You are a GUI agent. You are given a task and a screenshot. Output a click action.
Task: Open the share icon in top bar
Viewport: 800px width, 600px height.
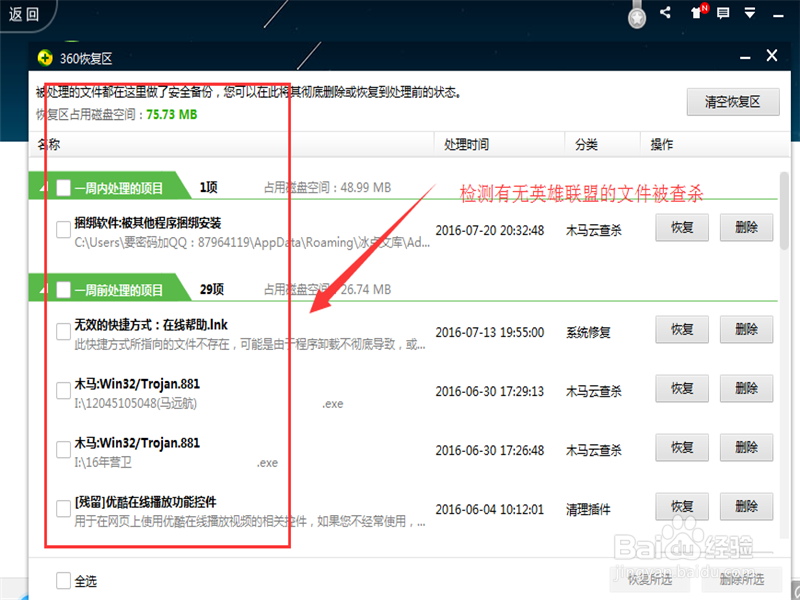pos(665,12)
